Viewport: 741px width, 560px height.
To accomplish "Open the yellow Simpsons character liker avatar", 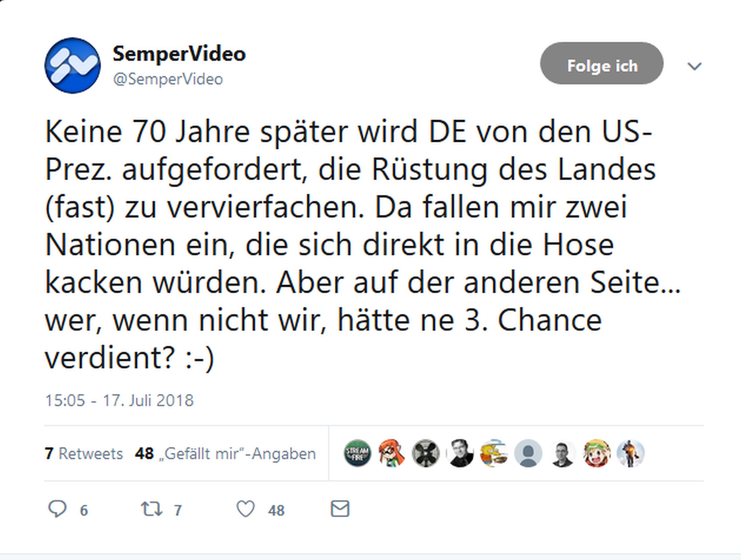I will click(x=494, y=454).
